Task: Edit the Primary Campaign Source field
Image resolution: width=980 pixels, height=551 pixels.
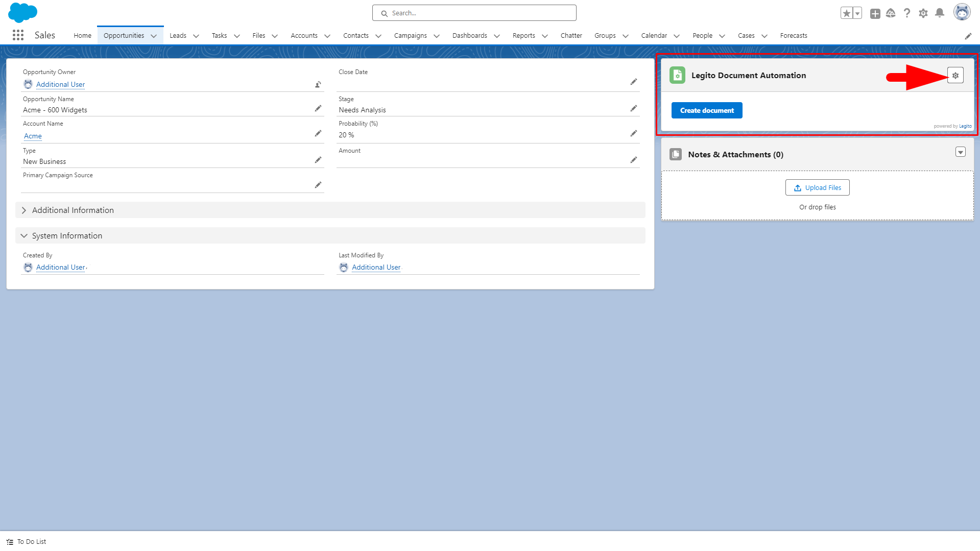Action: [318, 185]
